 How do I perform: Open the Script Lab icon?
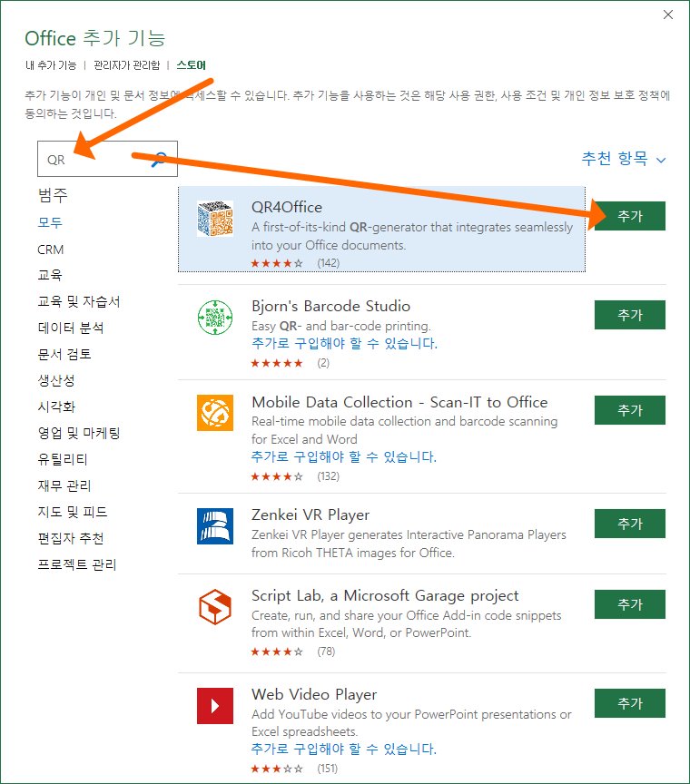tap(215, 606)
